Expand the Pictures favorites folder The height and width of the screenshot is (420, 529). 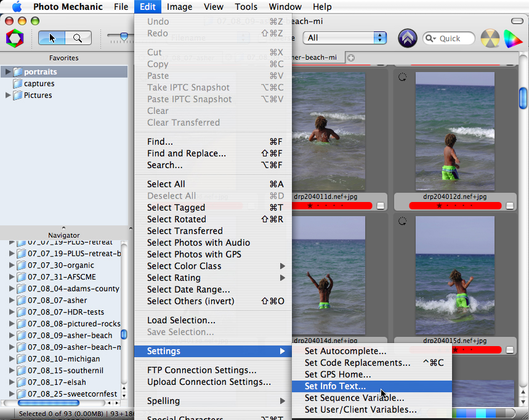tap(7, 95)
